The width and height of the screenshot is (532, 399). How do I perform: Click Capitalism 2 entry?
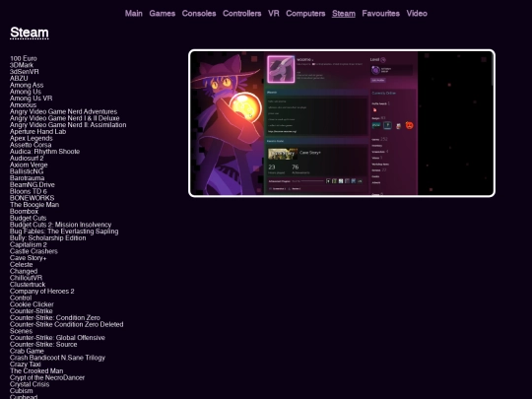[29, 244]
